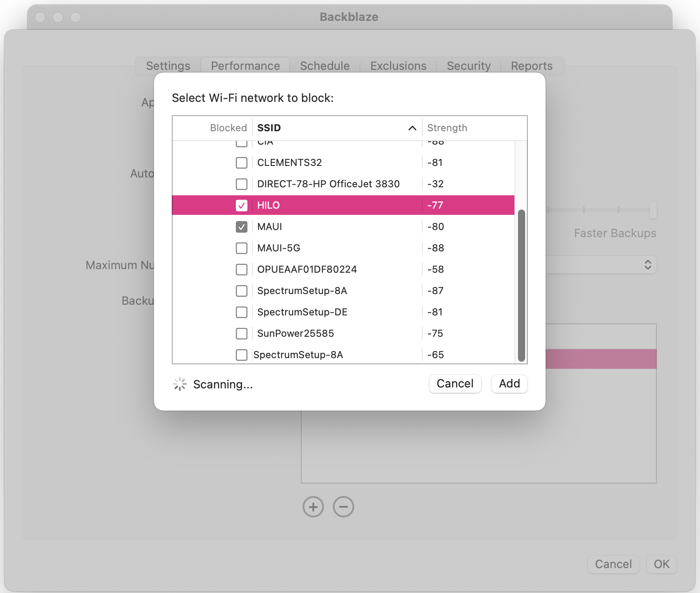Click the Scanning spinner indicator
This screenshot has height=593, width=700.
click(x=180, y=384)
